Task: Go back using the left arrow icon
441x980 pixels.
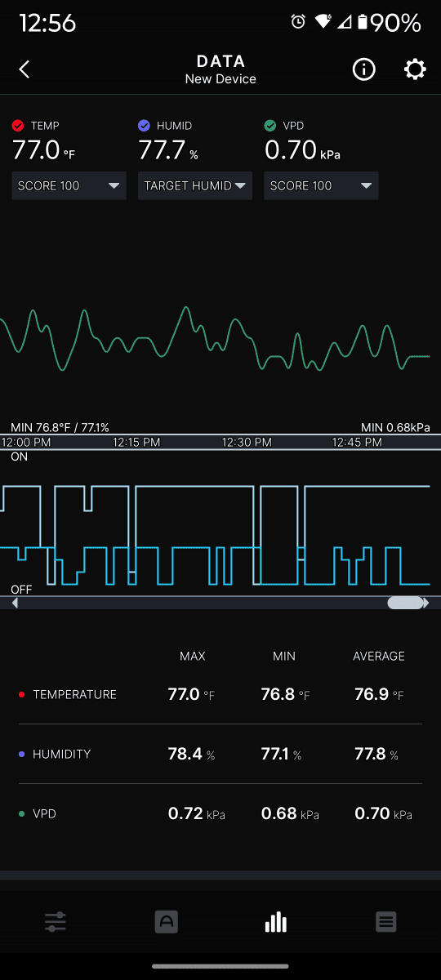Action: 24,69
